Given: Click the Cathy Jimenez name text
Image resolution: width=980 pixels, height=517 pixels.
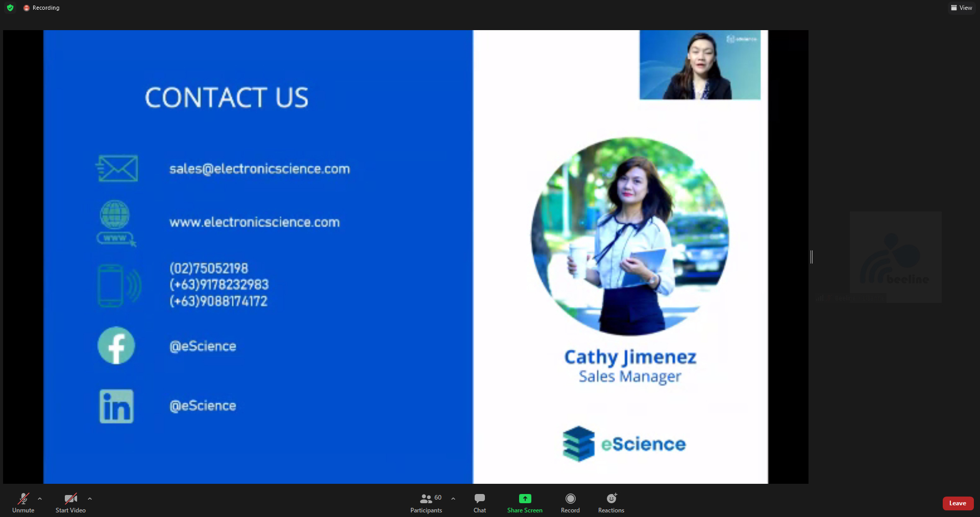Looking at the screenshot, I should click(x=630, y=357).
